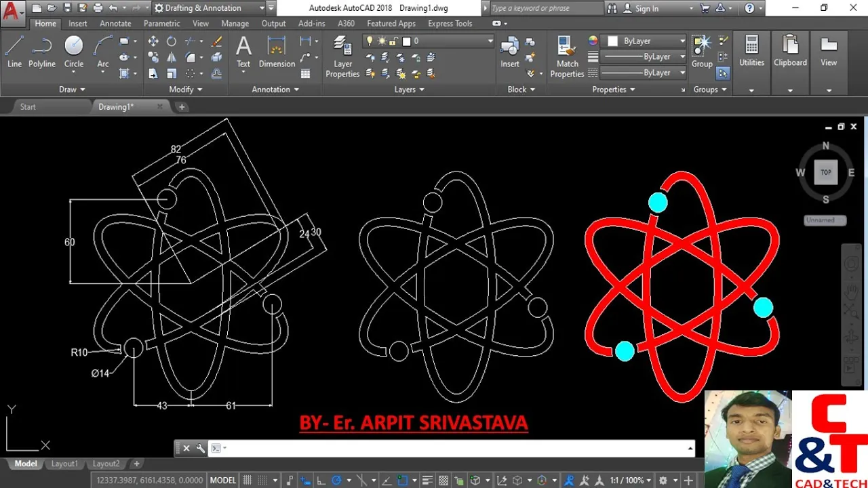
Task: Click the Group tool icon
Action: tap(702, 52)
